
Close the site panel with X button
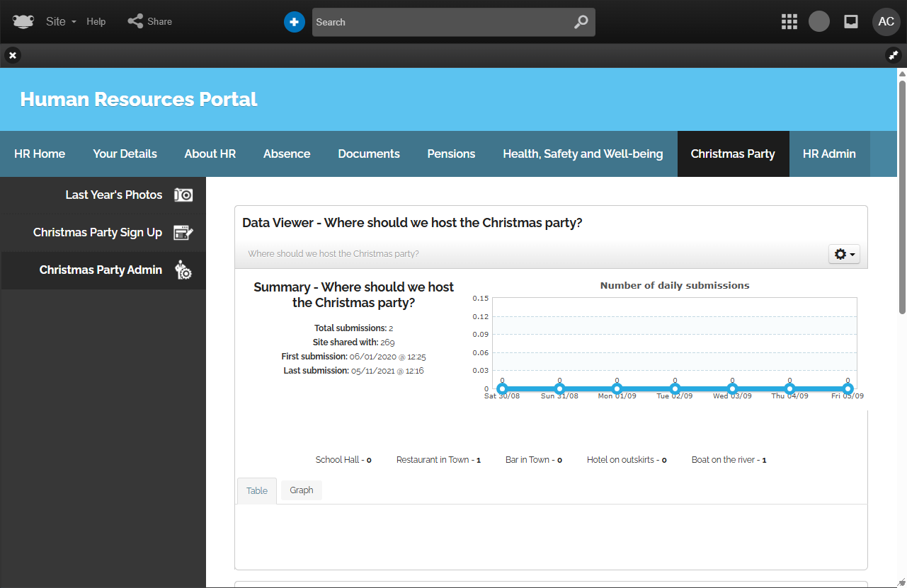[13, 55]
